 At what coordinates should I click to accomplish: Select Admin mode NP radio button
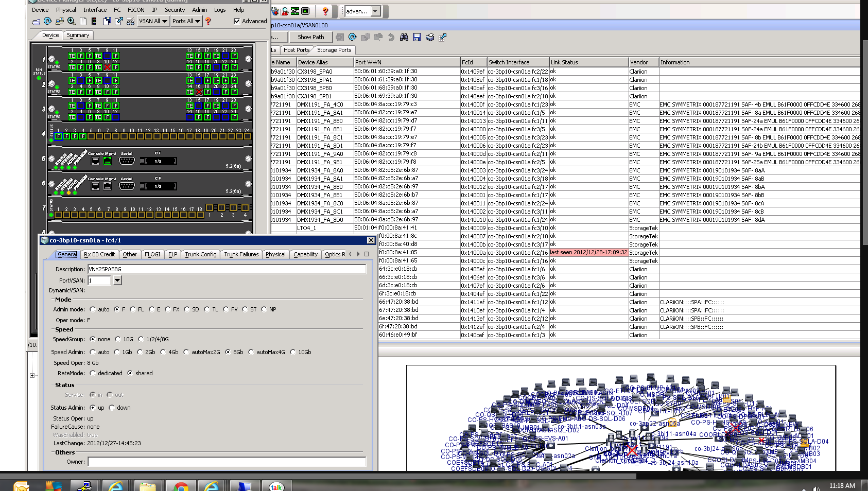coord(264,309)
